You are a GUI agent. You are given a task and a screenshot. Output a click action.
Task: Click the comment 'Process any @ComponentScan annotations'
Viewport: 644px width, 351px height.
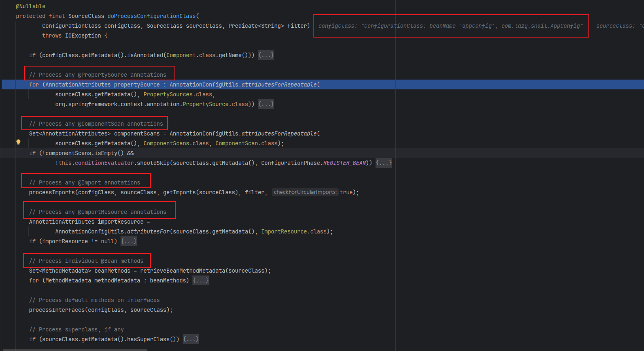96,124
